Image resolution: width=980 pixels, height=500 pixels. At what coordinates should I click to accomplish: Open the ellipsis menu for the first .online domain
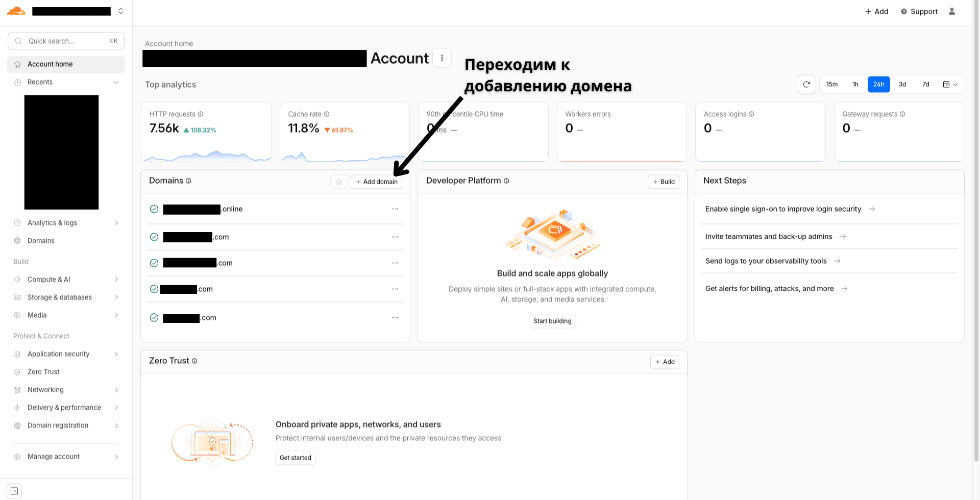click(x=395, y=209)
